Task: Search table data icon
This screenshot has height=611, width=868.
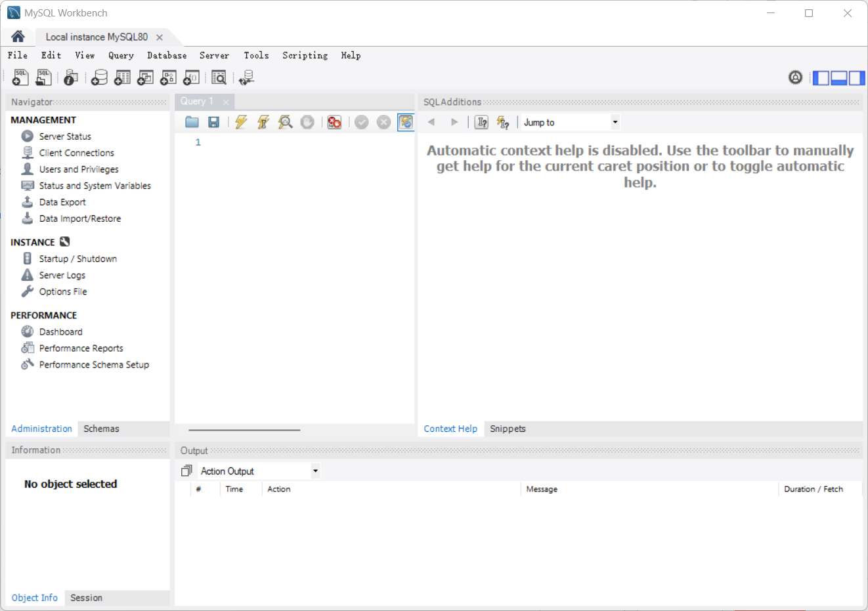Action: [x=219, y=77]
